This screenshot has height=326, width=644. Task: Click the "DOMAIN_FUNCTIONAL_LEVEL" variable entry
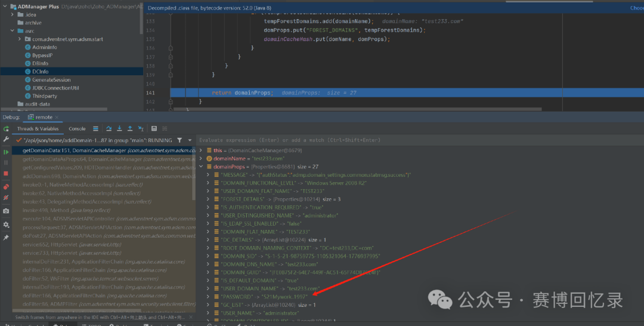293,183
